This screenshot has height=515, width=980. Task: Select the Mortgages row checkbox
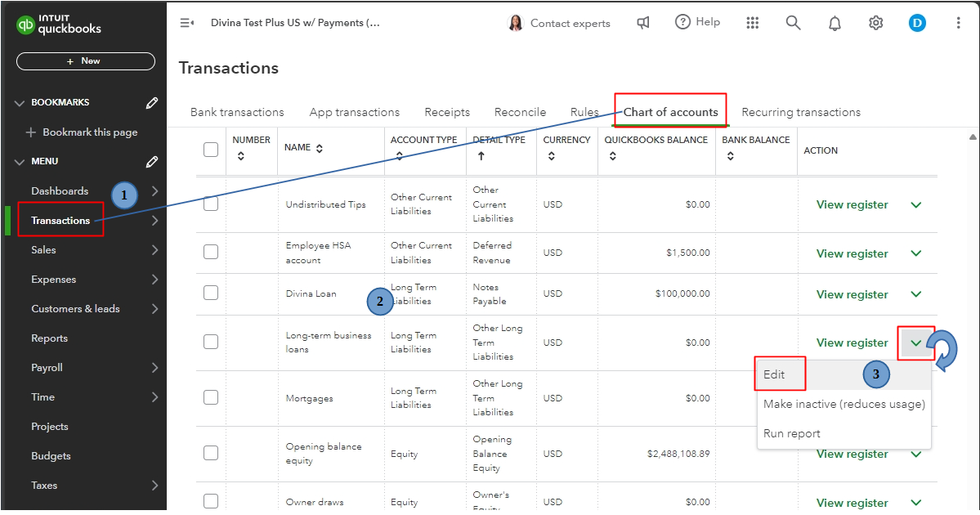211,397
